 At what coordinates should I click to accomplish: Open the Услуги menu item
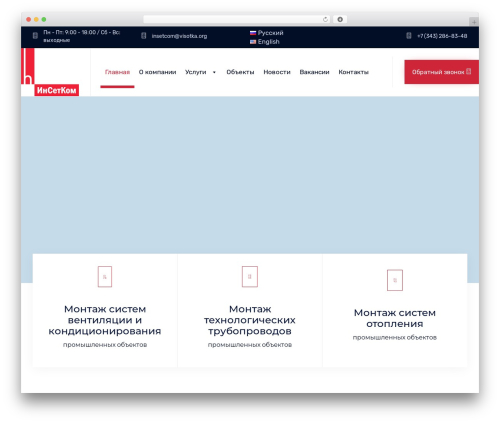click(x=196, y=72)
